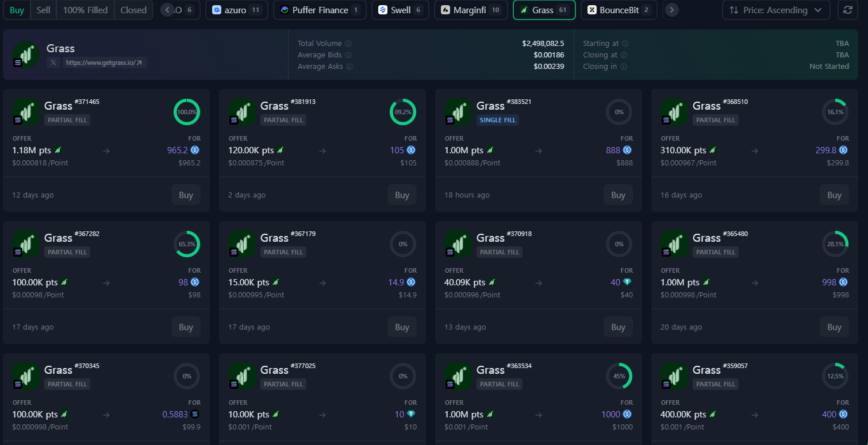Select the azuro market chip
The image size is (868, 445).
236,10
